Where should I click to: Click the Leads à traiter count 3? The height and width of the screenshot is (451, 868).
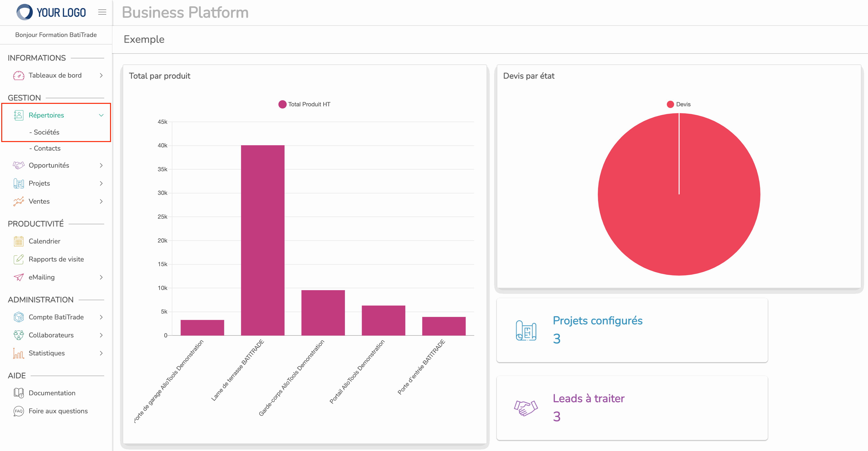coord(557,417)
